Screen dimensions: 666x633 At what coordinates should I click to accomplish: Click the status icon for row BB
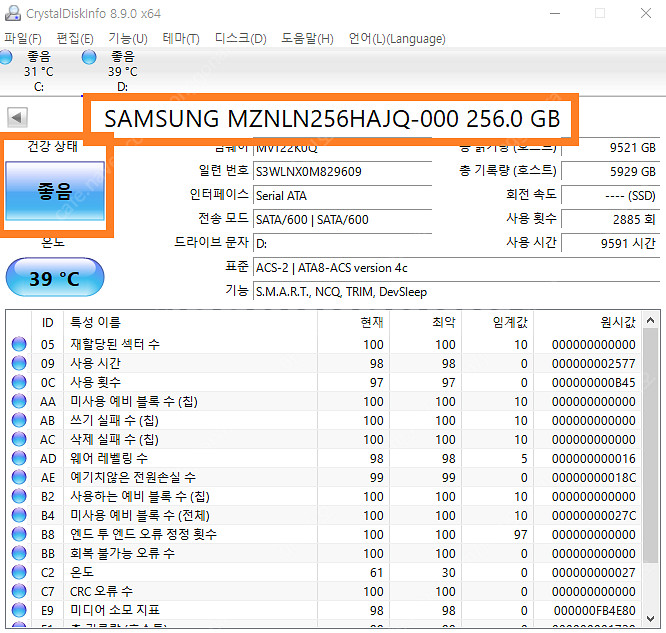coord(19,553)
